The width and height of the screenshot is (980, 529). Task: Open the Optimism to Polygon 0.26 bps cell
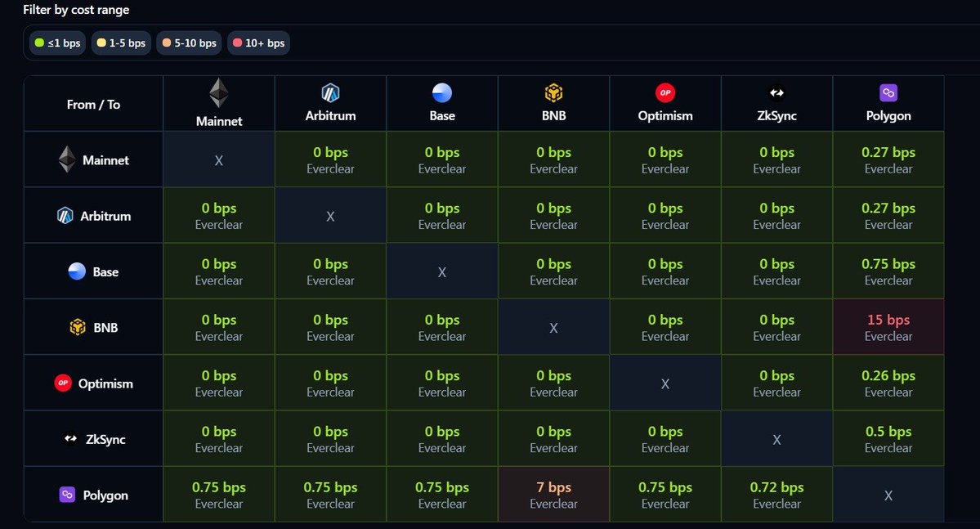(888, 383)
